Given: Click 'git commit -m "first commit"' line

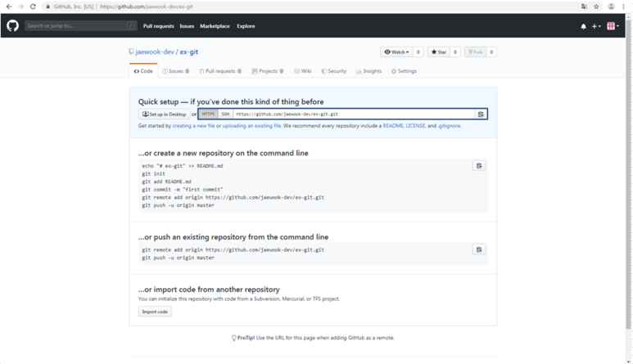Looking at the screenshot, I should [x=182, y=190].
